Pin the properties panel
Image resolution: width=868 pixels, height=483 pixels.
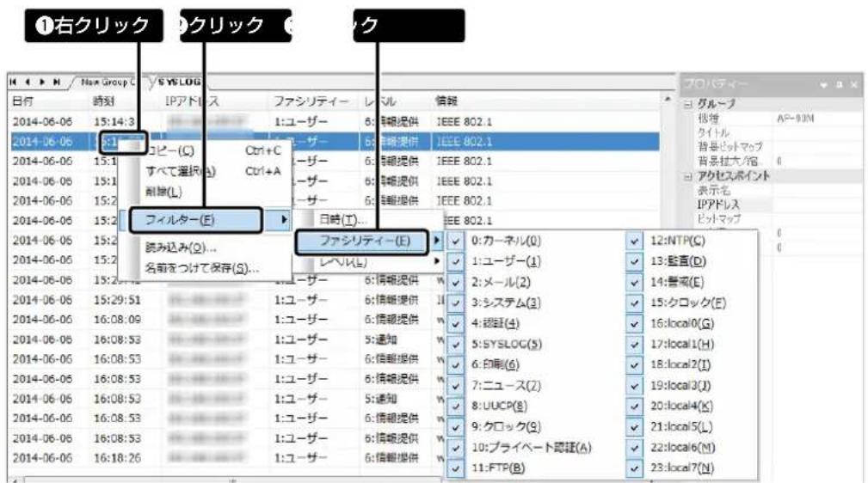click(x=840, y=84)
